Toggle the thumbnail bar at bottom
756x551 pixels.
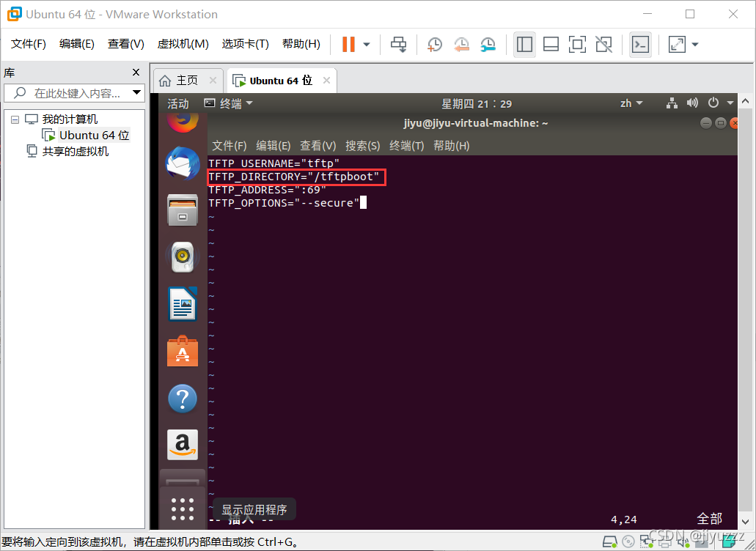551,45
